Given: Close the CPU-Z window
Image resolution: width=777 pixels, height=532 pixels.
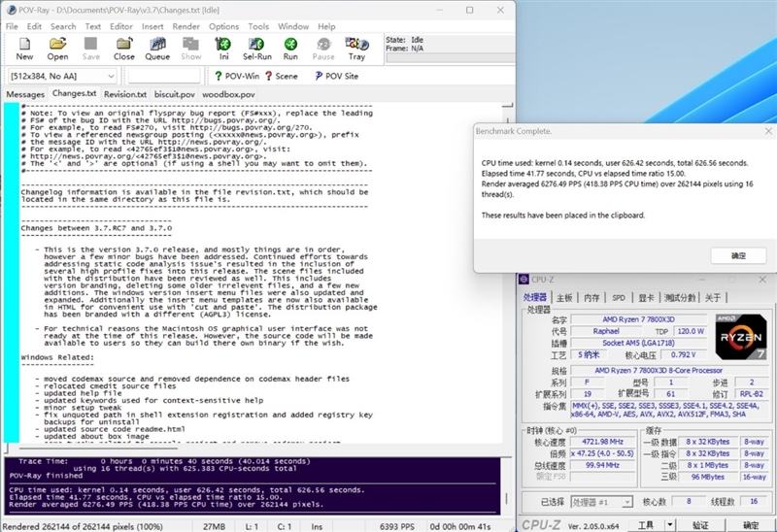Looking at the screenshot, I should [x=762, y=280].
